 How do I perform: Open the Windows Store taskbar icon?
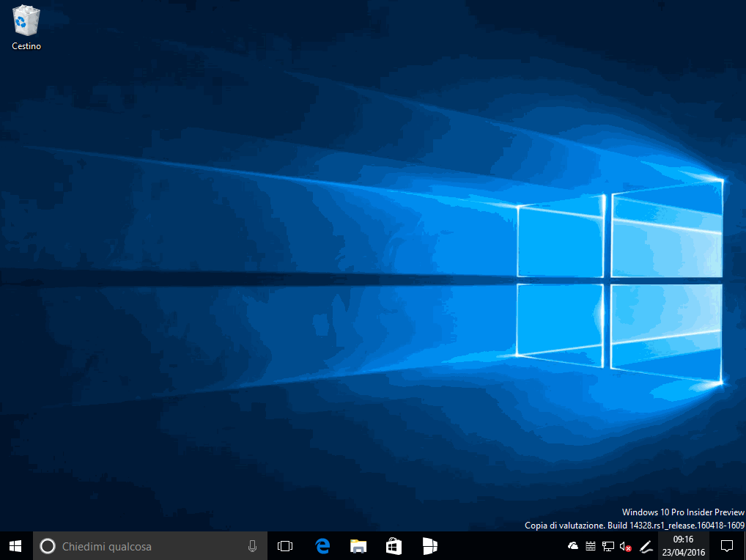point(394,546)
